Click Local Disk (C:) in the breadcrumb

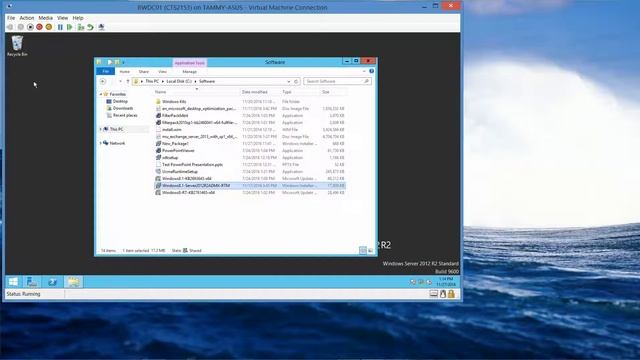click(x=179, y=81)
